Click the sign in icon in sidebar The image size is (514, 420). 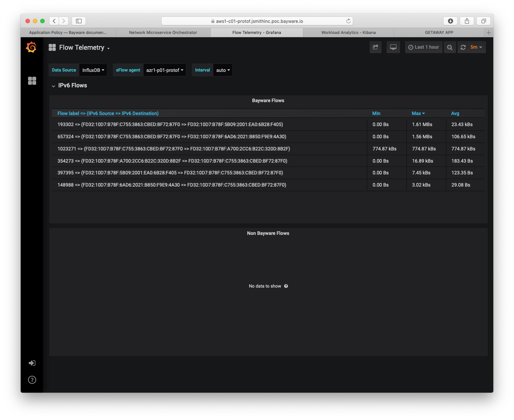(x=32, y=363)
